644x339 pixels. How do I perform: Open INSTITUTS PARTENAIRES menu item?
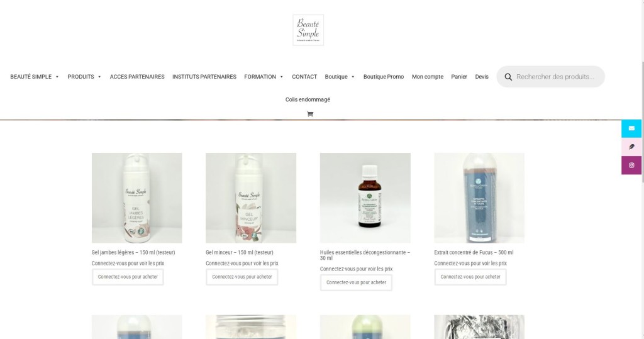204,77
